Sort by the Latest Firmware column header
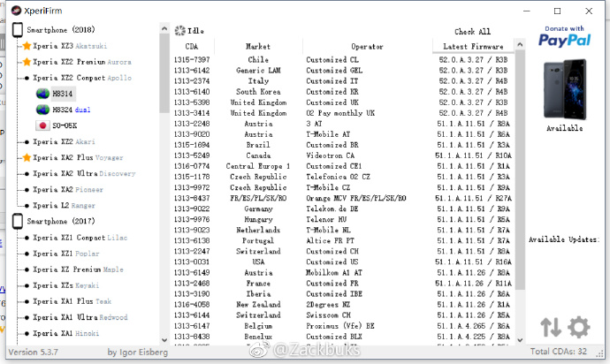 click(473, 46)
